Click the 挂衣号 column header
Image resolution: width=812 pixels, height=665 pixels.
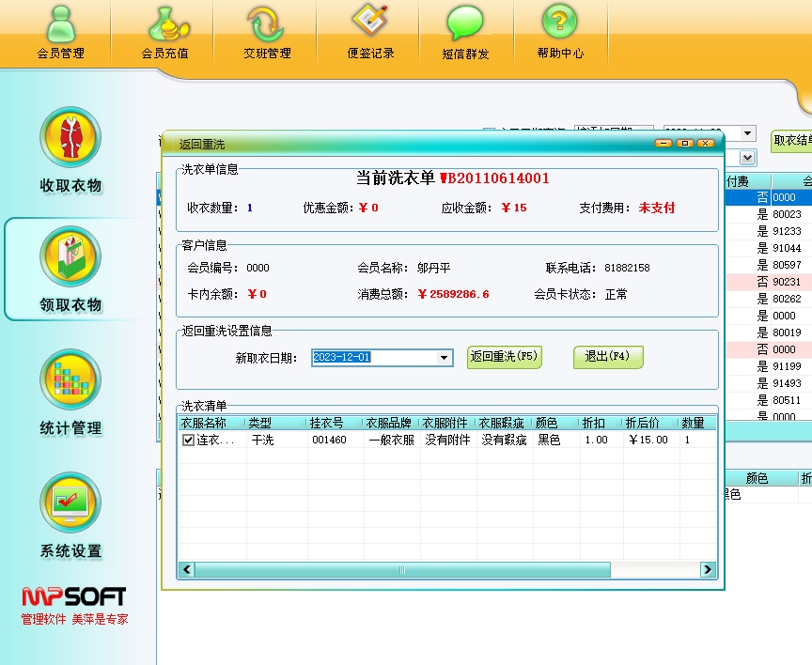(335, 423)
